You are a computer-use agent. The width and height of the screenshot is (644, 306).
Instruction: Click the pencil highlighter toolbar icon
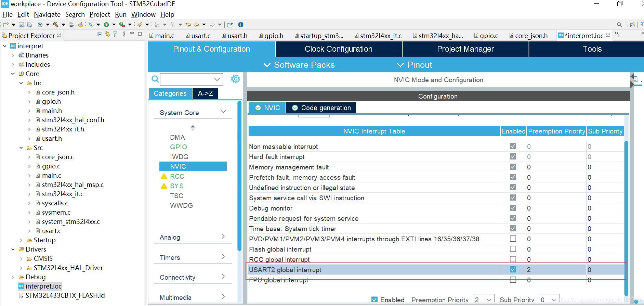[139, 25]
